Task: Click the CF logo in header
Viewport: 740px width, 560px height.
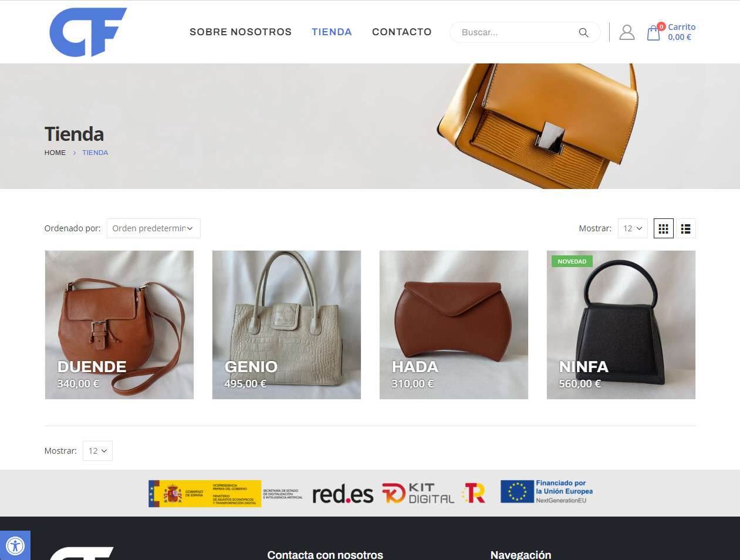Action: tap(88, 32)
